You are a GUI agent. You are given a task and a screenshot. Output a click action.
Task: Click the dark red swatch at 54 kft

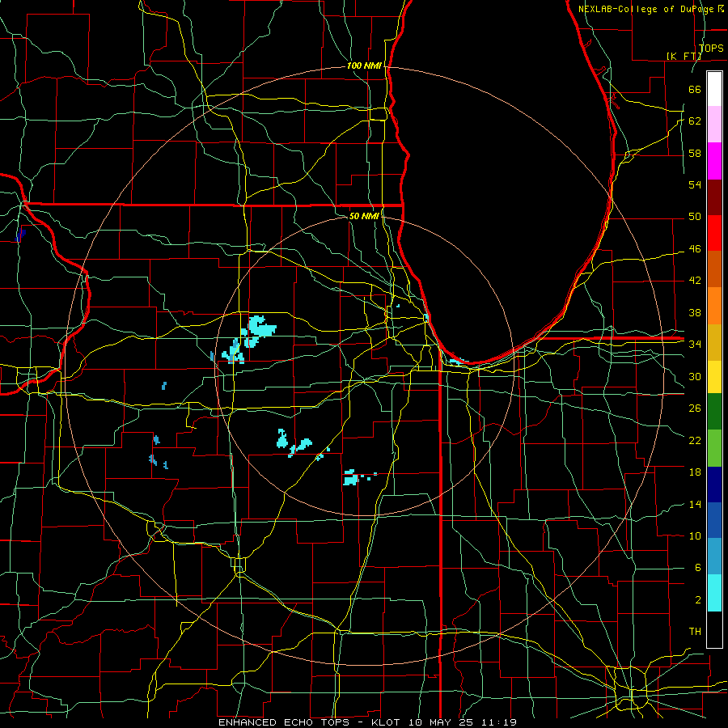point(714,197)
